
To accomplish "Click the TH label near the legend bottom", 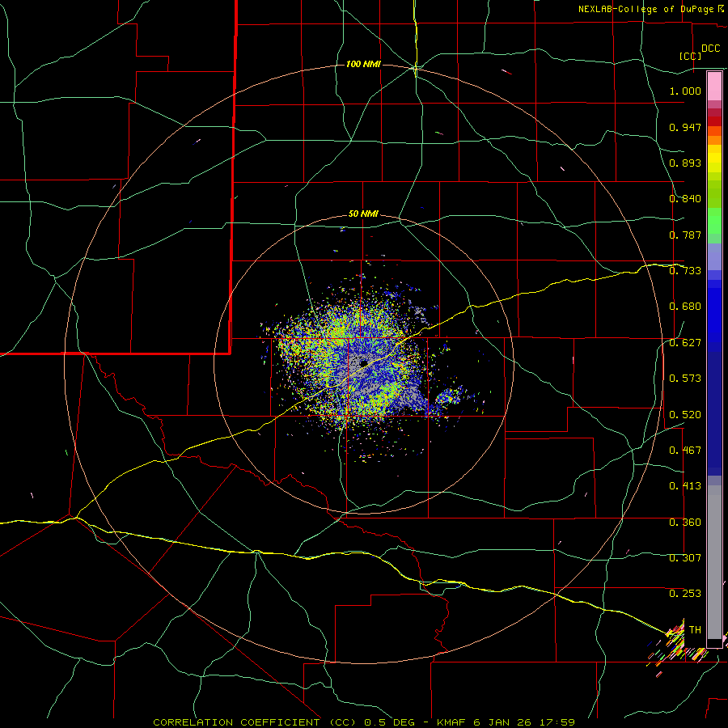I will point(695,629).
